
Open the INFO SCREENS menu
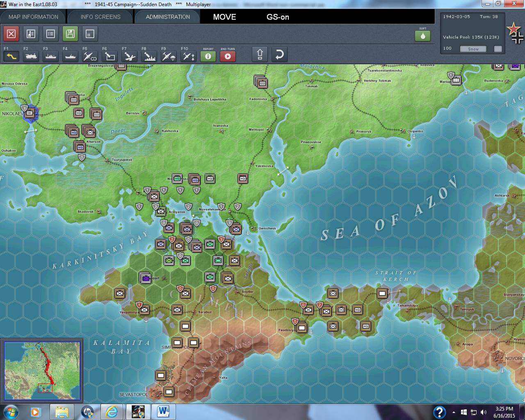click(x=100, y=17)
